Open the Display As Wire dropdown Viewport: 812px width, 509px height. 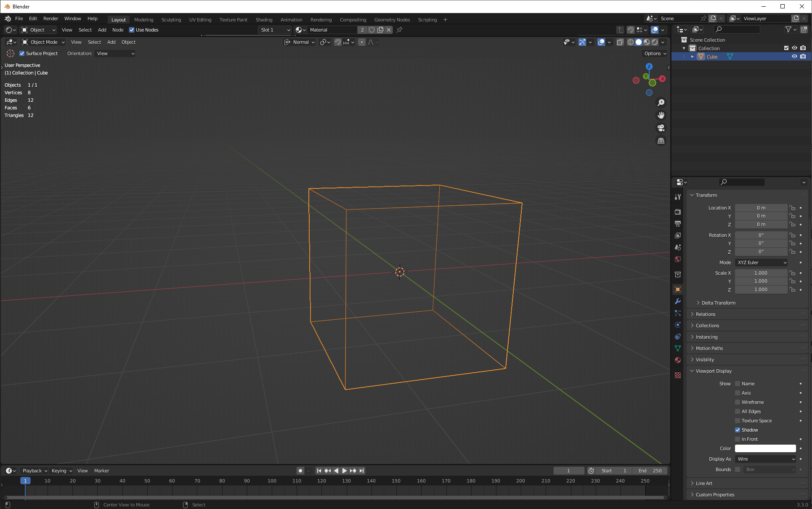tap(766, 459)
